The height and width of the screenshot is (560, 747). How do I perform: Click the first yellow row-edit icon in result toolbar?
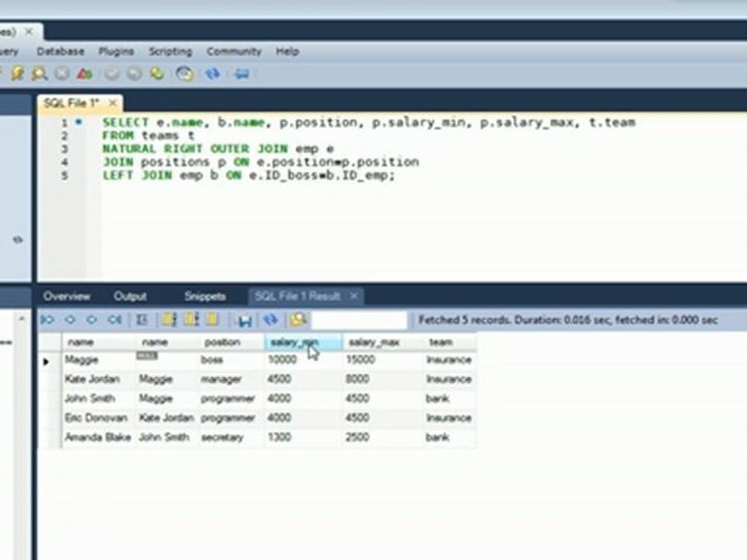click(169, 320)
